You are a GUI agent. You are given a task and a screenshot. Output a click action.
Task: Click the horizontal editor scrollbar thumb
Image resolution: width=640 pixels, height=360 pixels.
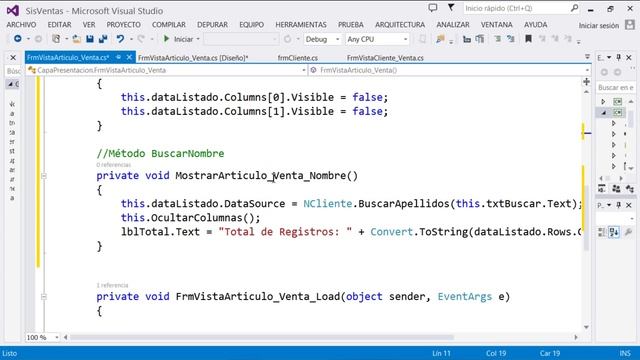coord(262,338)
